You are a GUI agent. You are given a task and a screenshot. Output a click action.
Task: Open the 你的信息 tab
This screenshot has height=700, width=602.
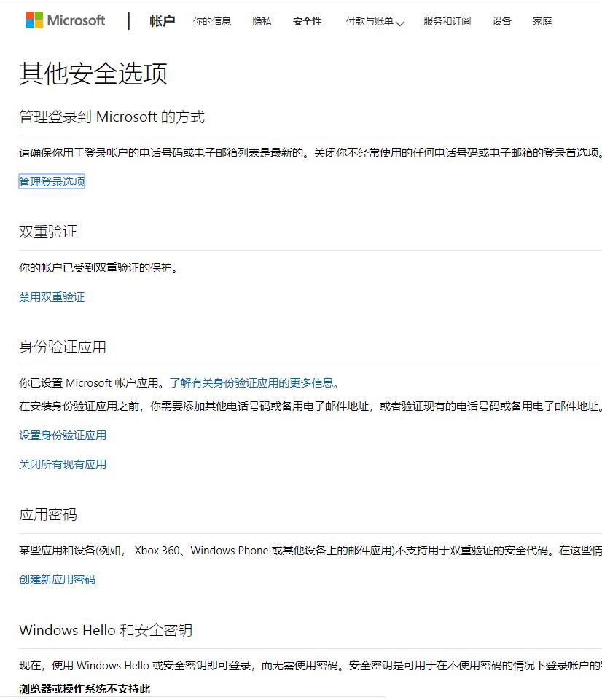(211, 21)
